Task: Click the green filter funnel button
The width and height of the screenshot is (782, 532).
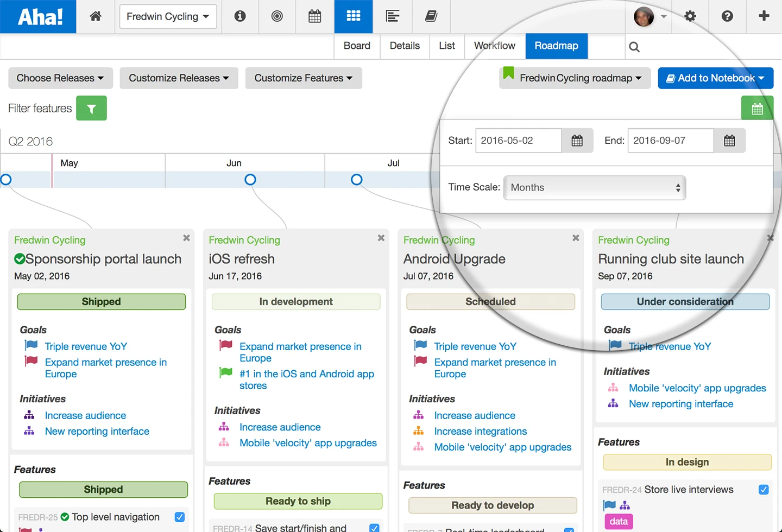Action: (91, 108)
